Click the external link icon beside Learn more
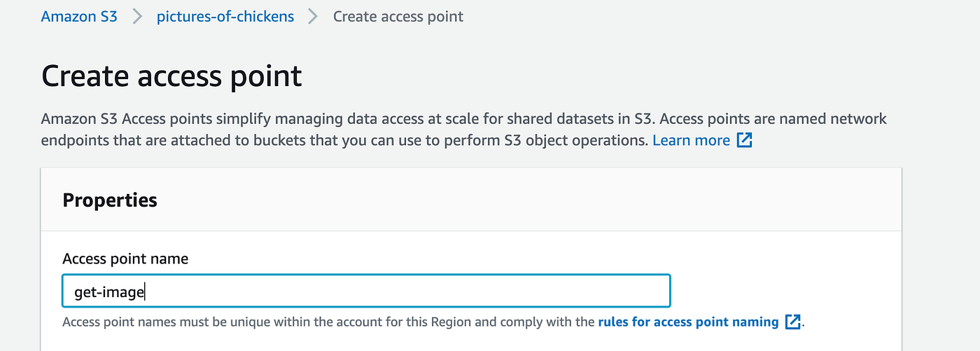 click(x=743, y=140)
